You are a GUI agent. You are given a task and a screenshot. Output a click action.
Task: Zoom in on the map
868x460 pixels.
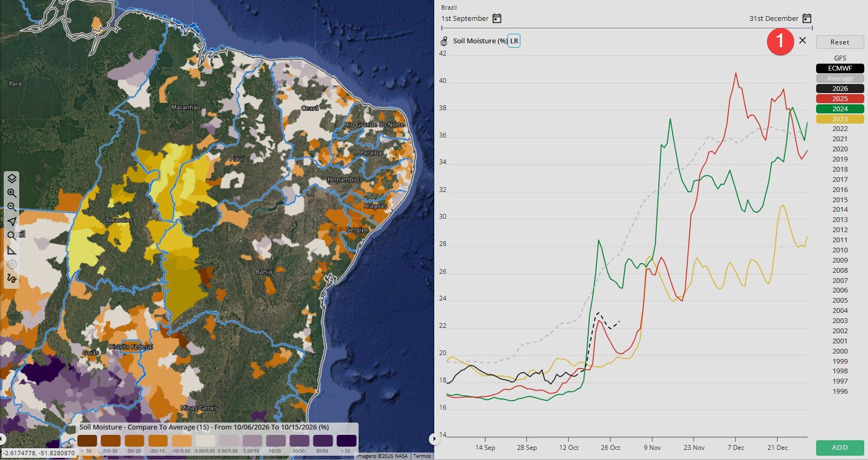pyautogui.click(x=12, y=193)
